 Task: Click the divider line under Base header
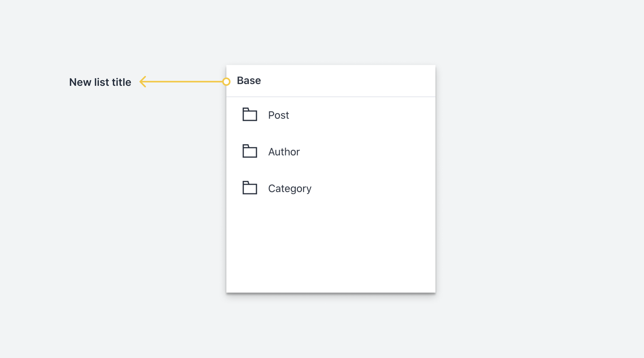(331, 97)
